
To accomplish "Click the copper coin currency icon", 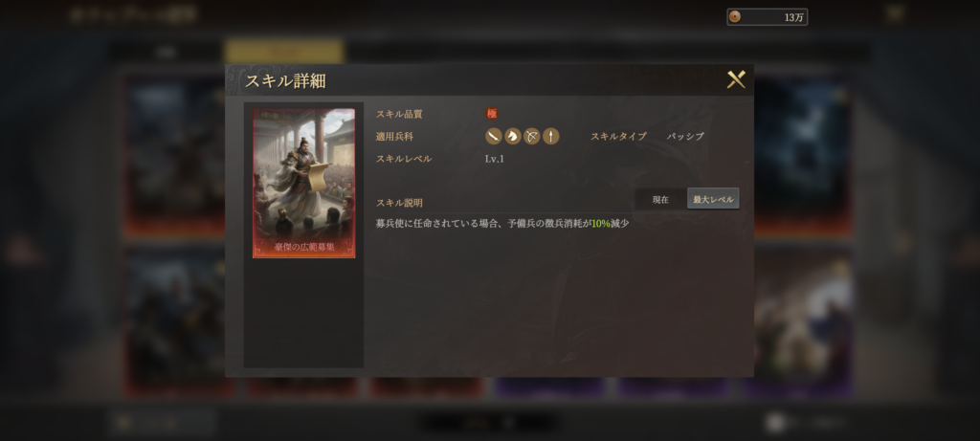I will coord(735,17).
